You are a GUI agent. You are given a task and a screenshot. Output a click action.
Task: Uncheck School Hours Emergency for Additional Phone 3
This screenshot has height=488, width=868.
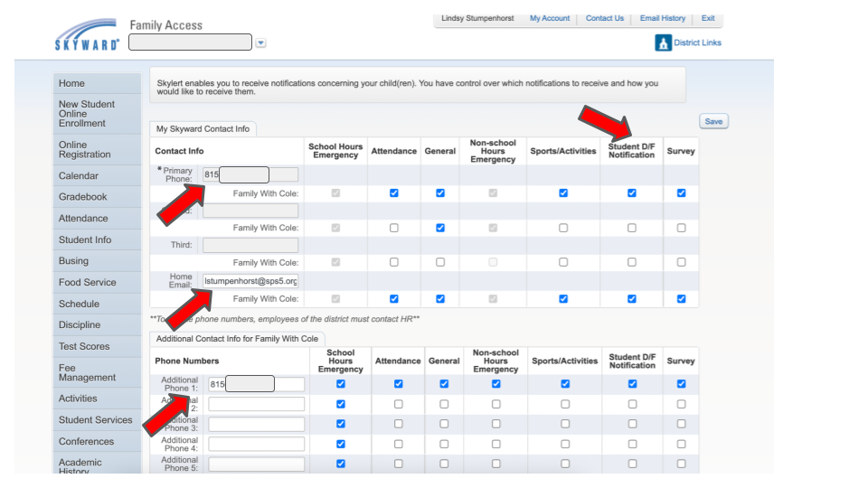[x=341, y=424]
